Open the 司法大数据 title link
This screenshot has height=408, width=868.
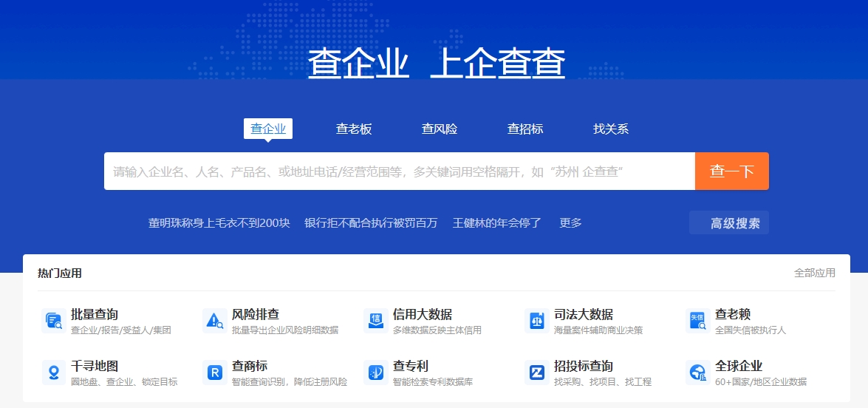[x=584, y=314]
